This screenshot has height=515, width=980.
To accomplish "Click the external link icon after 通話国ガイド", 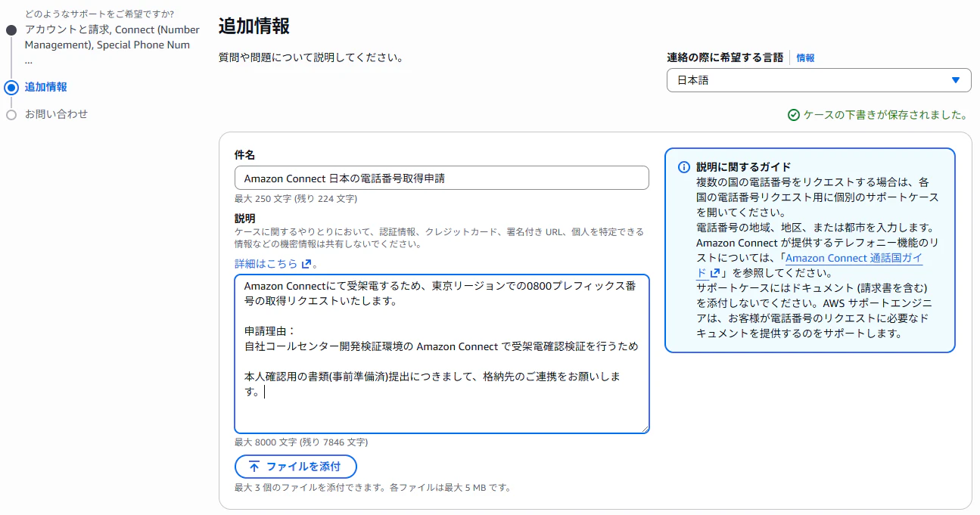I will (x=714, y=273).
